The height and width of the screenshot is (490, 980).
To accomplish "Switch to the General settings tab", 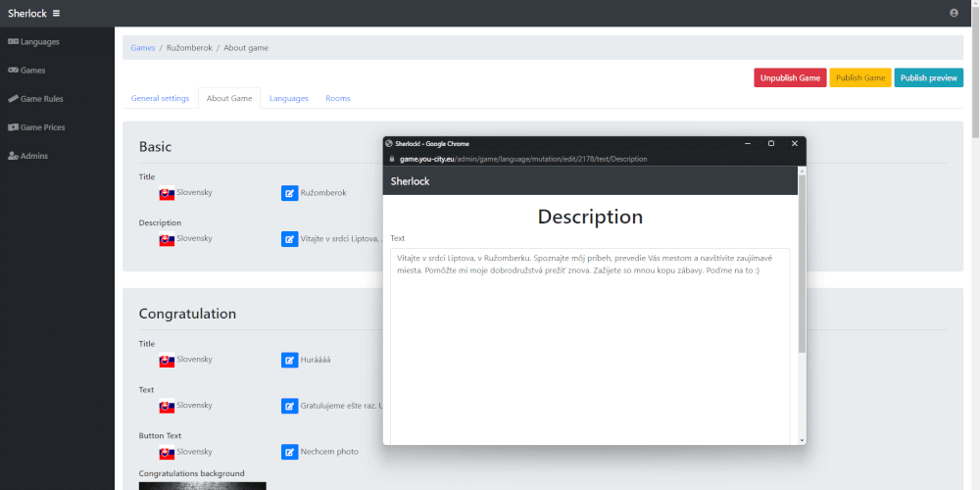I will pyautogui.click(x=160, y=98).
